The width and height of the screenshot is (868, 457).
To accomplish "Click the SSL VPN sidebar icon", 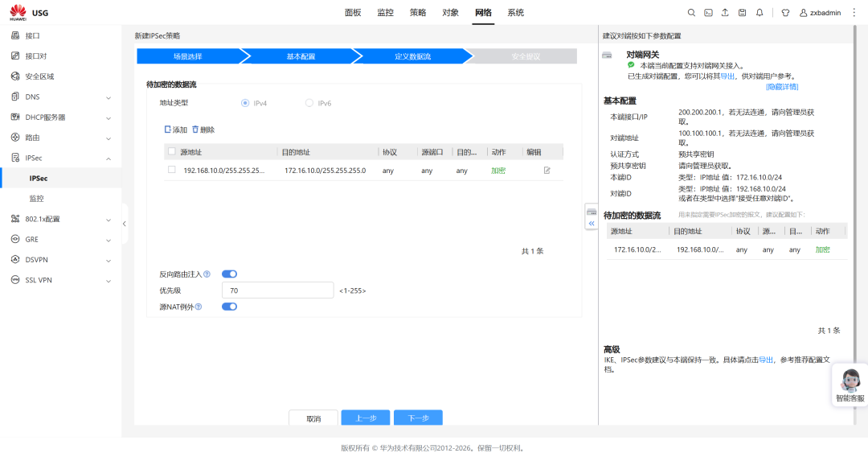I will pos(15,280).
